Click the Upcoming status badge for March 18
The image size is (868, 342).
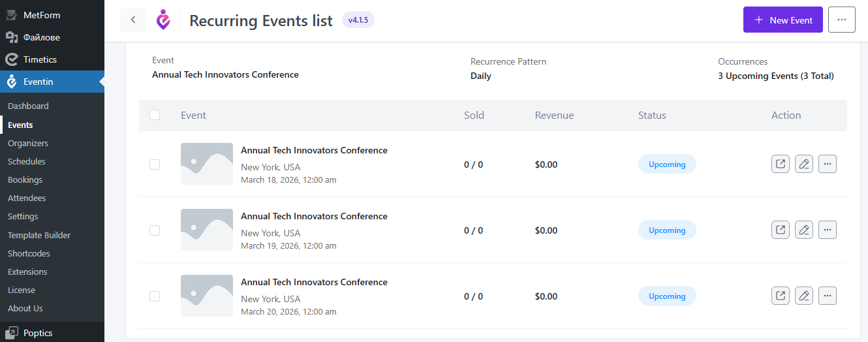point(666,164)
